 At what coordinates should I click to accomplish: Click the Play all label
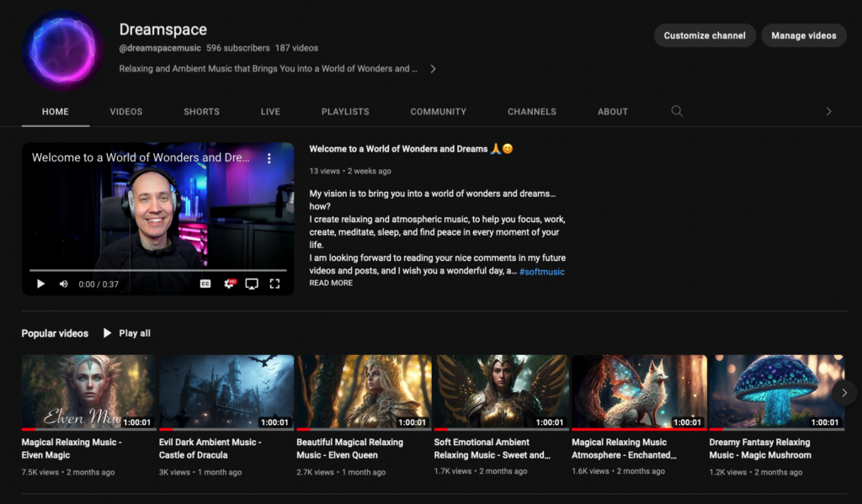(135, 333)
